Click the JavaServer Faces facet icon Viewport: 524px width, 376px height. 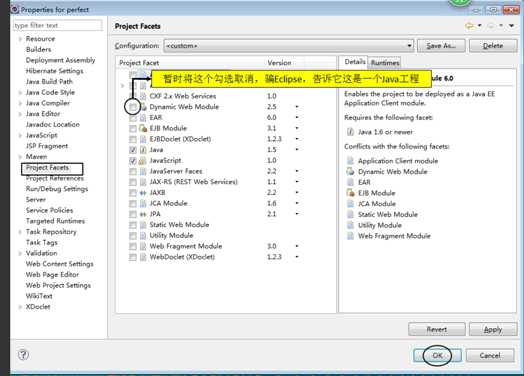coord(143,171)
